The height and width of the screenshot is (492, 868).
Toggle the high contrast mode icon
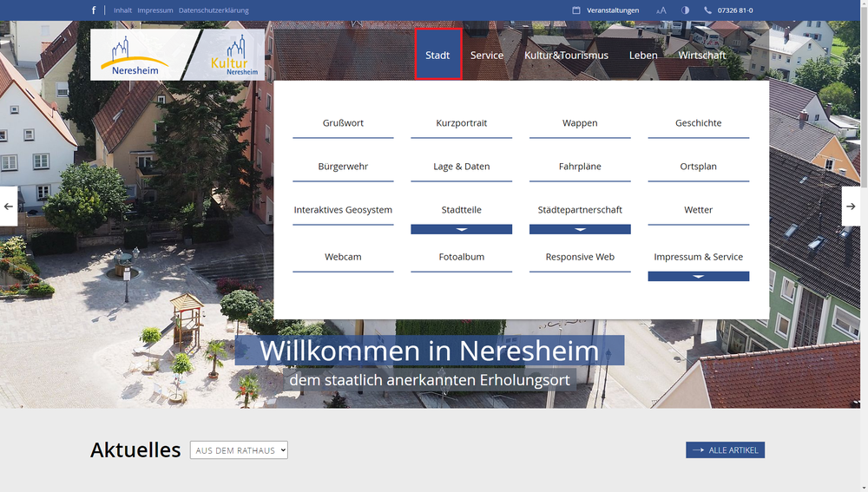tap(685, 10)
